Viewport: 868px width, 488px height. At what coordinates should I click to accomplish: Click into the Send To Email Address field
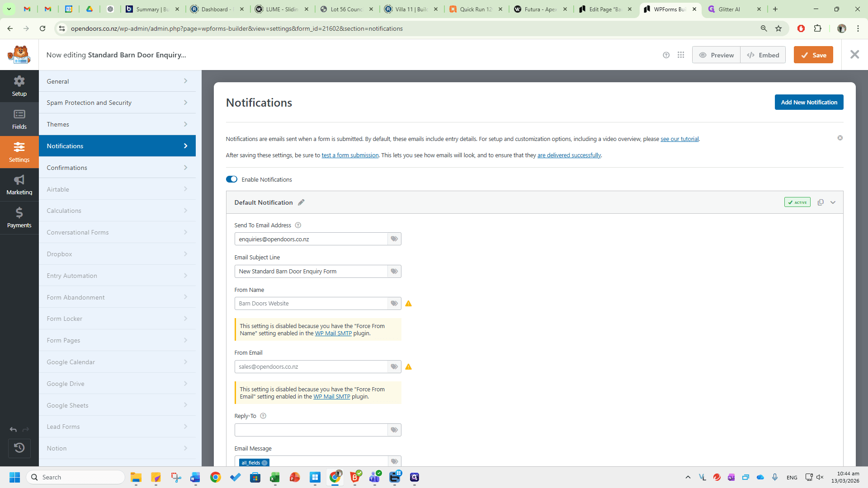coord(311,239)
